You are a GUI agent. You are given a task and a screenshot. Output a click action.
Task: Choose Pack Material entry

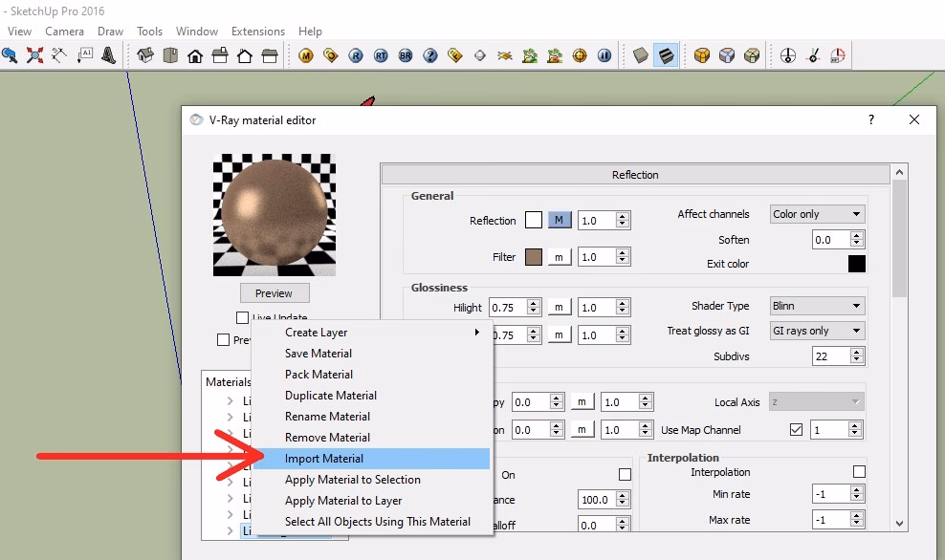point(371,375)
